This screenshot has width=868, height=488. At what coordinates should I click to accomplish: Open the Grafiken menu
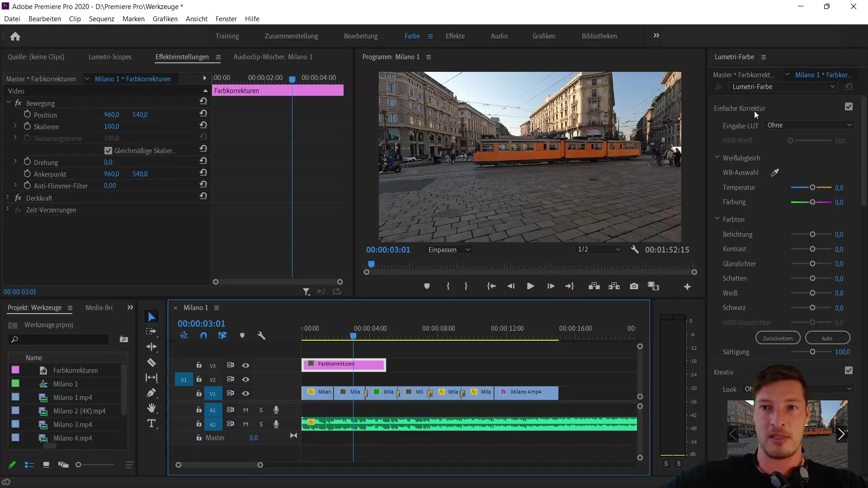[165, 19]
